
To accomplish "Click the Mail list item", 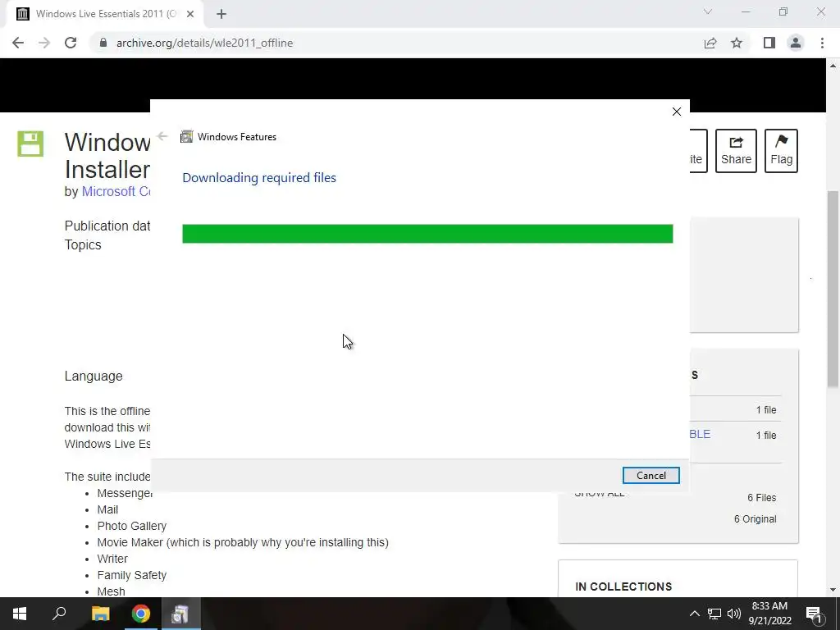I will click(107, 509).
